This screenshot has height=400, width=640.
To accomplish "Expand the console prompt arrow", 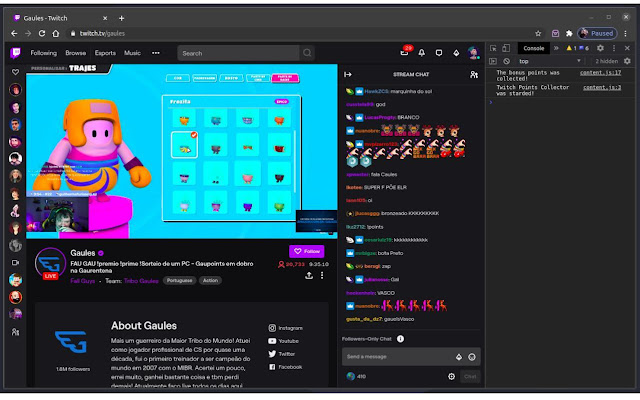I will pyautogui.click(x=491, y=102).
